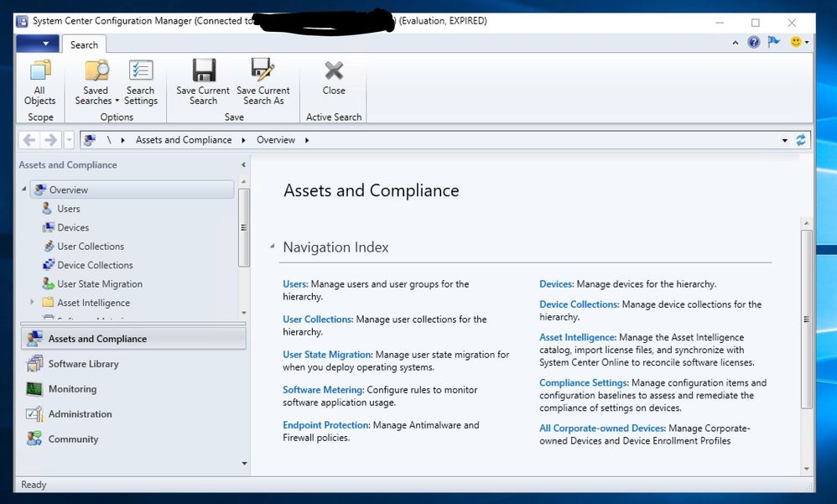837x504 pixels.
Task: Open the Saved Searches dropdown arrow
Action: [117, 101]
